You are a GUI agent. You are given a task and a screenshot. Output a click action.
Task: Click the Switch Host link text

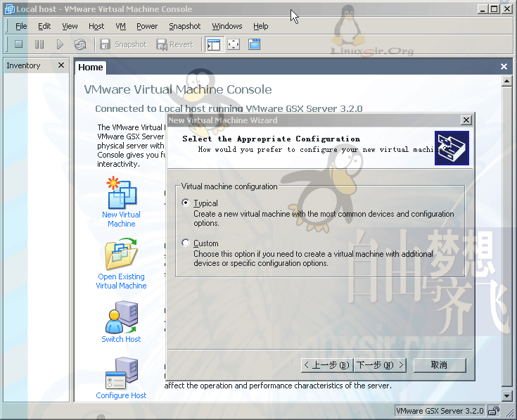[x=121, y=339]
